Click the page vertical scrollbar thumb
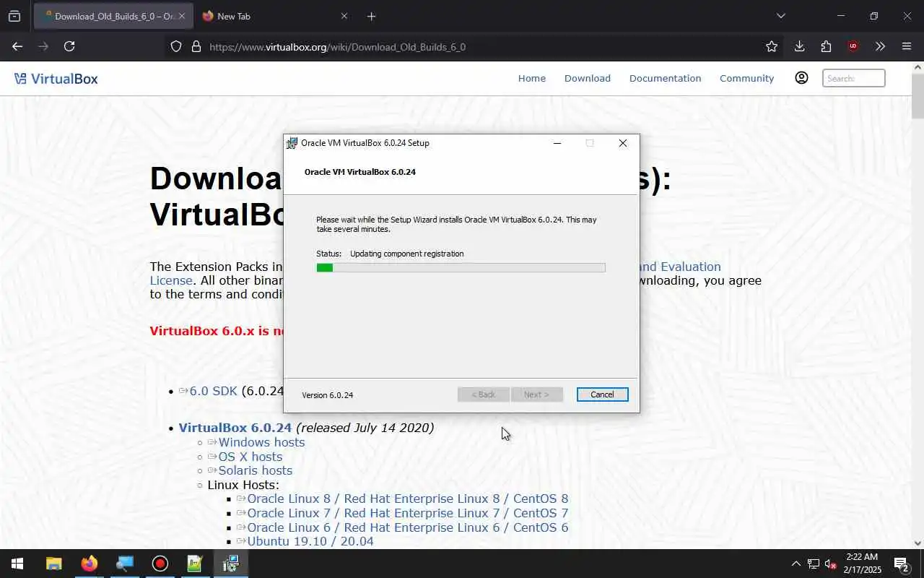This screenshot has width=924, height=578. pos(918,95)
